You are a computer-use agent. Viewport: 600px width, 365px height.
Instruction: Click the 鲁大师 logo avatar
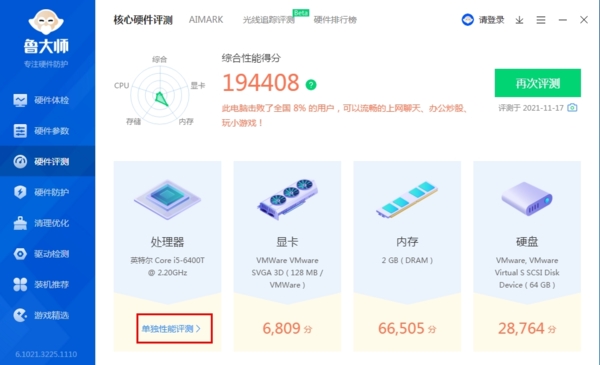point(46,22)
